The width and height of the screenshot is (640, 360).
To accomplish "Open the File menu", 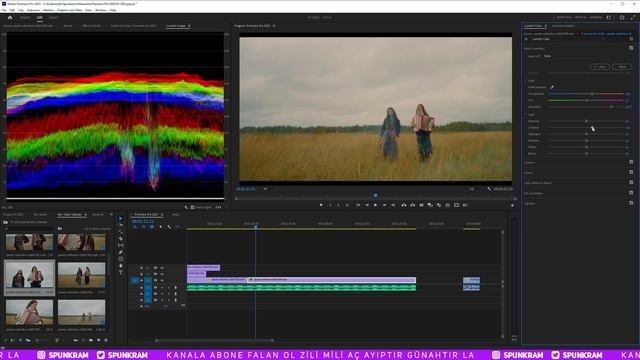I will [x=4, y=10].
